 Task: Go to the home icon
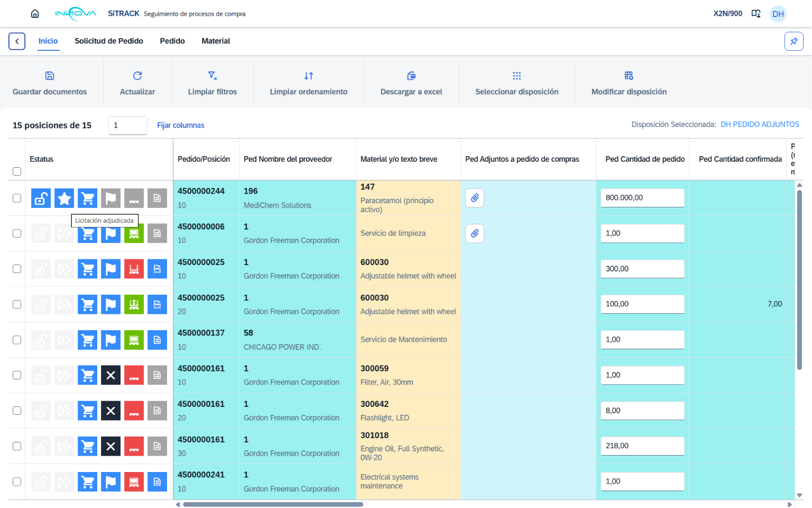click(35, 14)
